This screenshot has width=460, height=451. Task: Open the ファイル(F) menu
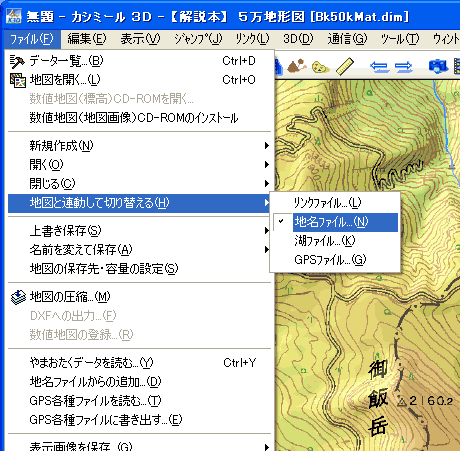click(32, 39)
